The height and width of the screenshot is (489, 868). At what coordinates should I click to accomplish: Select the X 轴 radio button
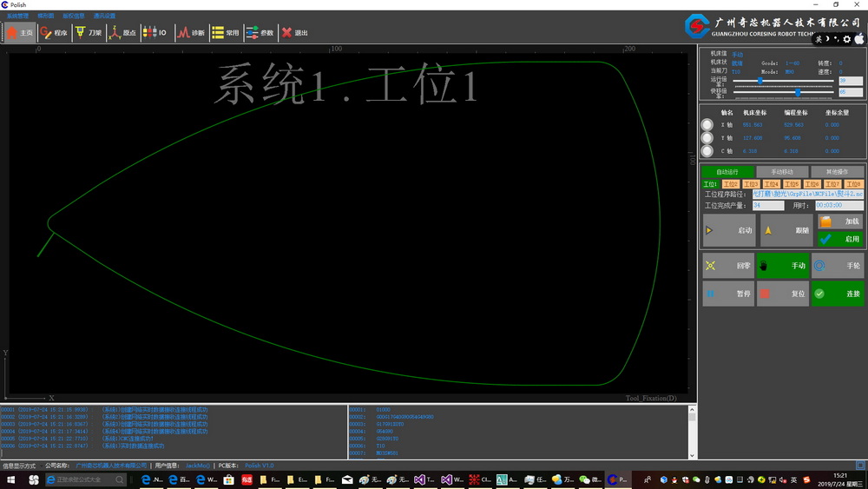click(707, 125)
